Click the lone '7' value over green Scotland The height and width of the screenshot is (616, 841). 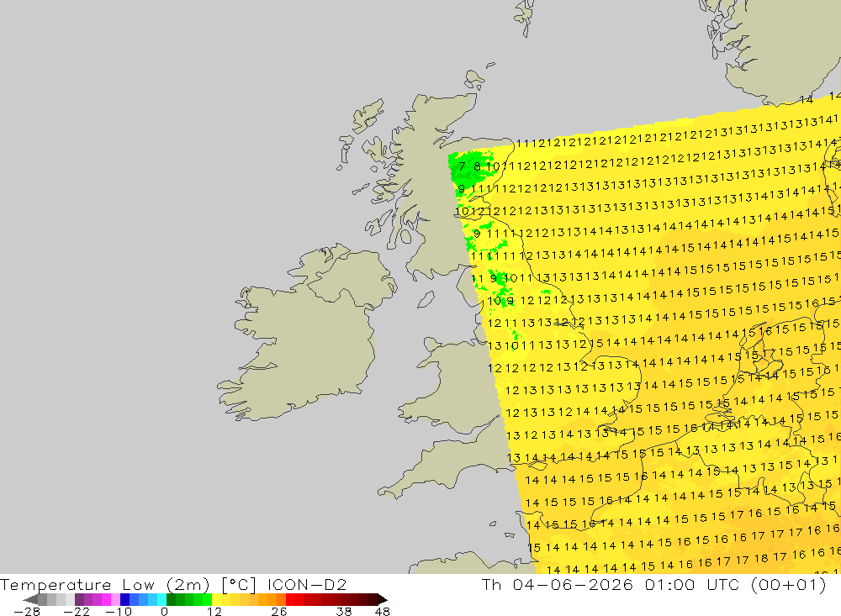(462, 166)
